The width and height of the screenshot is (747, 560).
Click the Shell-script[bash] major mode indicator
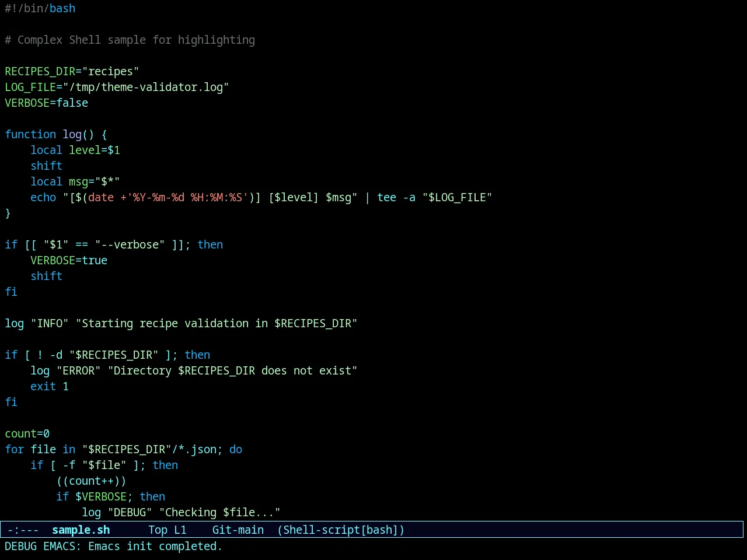click(x=341, y=530)
